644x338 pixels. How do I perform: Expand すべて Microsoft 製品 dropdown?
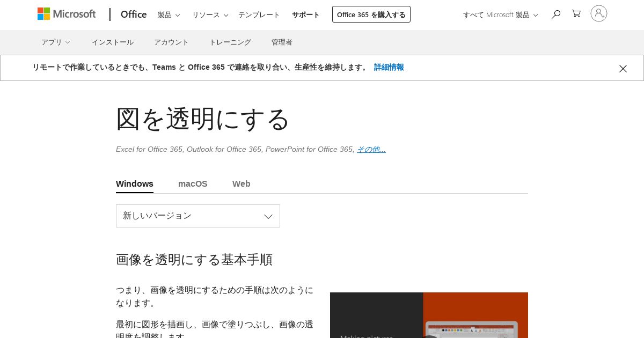tap(500, 15)
